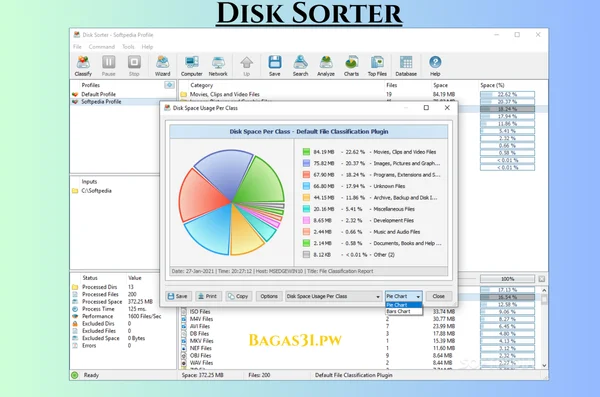Click the pink swatch for Development Files
The width and height of the screenshot is (600, 397).
coord(306,221)
